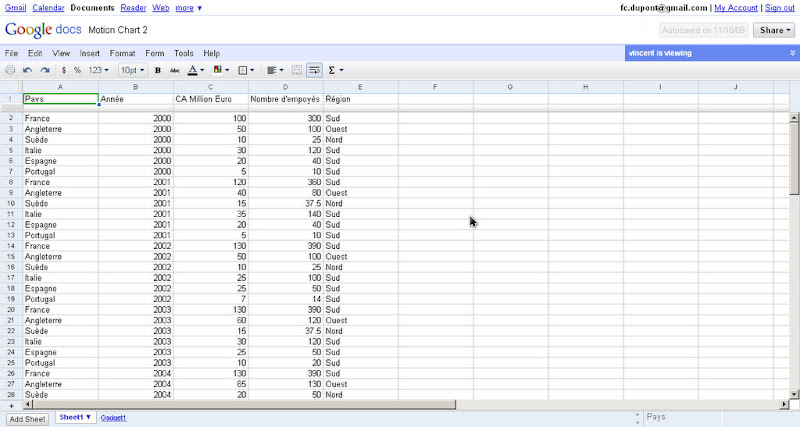Viewport: 800px width, 427px height.
Task: Undo the last action
Action: (x=28, y=70)
